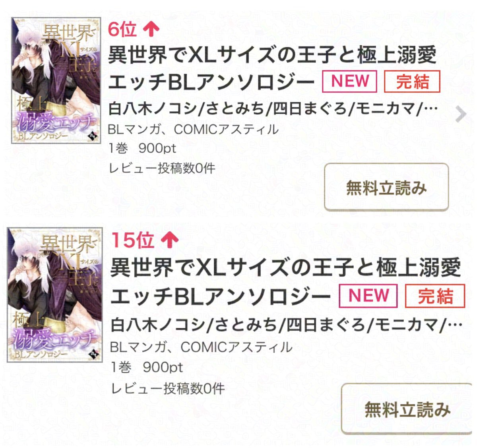The width and height of the screenshot is (477, 448).
Task: Select the author line 白八木ノコシ in the 6位 entry
Action: click(x=273, y=108)
